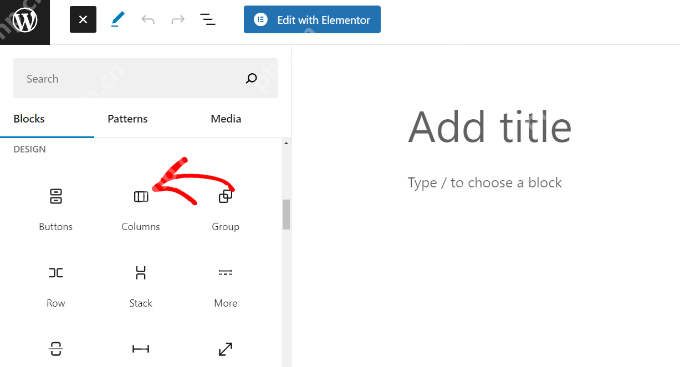680x367 pixels.
Task: Click the Add title heading field
Action: tap(490, 127)
